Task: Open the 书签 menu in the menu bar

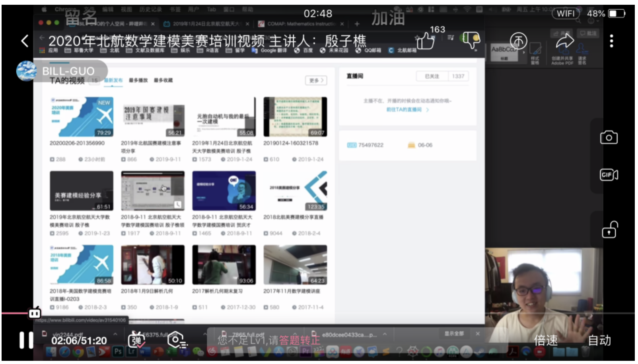Action: point(175,9)
